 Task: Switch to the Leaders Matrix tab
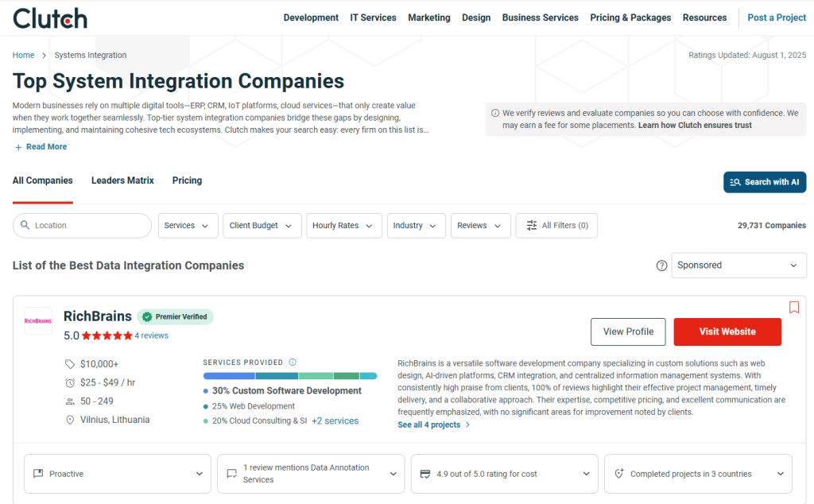pos(122,180)
